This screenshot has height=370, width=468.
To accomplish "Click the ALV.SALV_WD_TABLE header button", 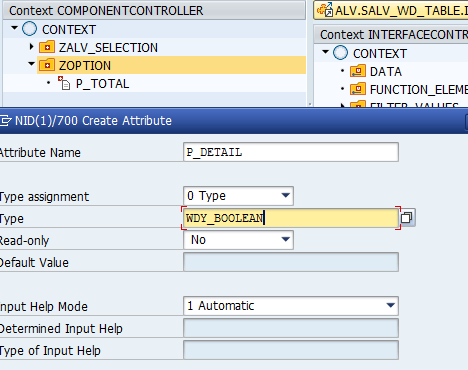I will [391, 10].
